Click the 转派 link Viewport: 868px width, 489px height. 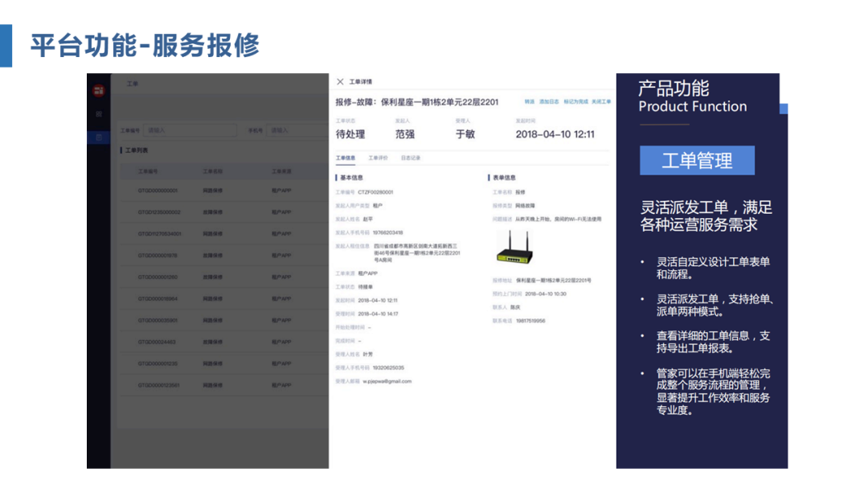[x=529, y=102]
